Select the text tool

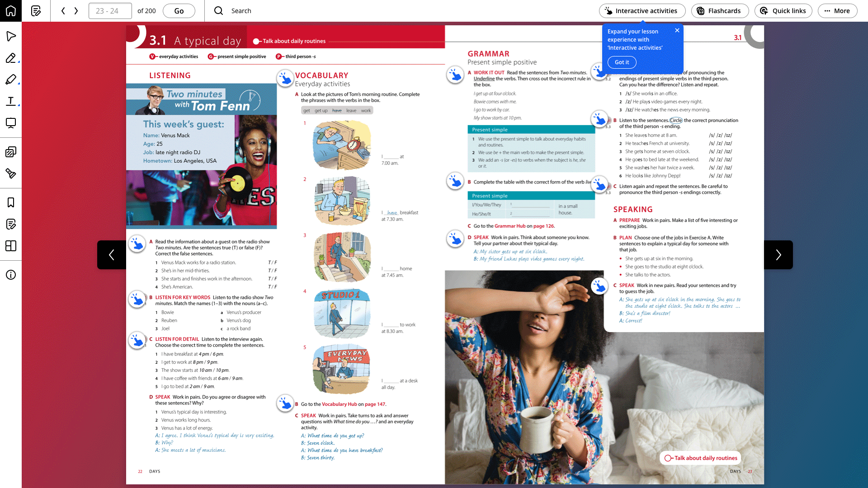tap(11, 101)
